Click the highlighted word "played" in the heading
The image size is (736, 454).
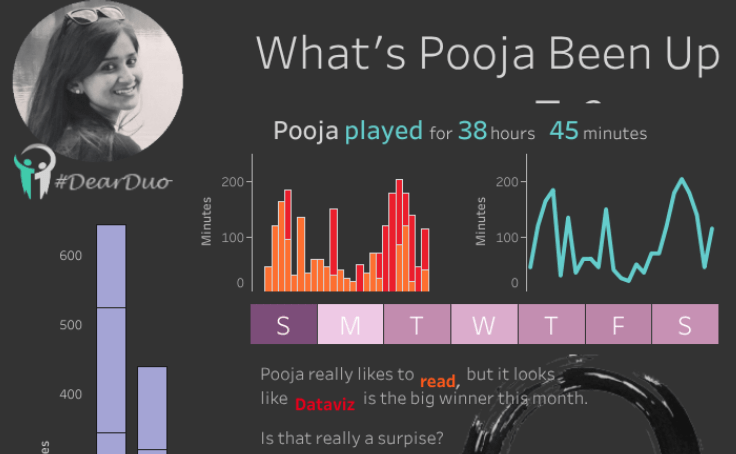tap(383, 132)
